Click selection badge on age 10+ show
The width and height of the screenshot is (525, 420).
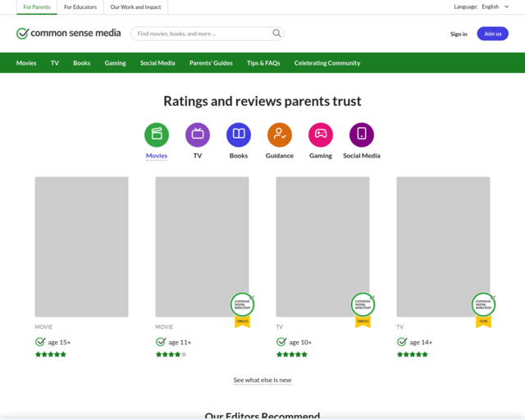point(363,310)
